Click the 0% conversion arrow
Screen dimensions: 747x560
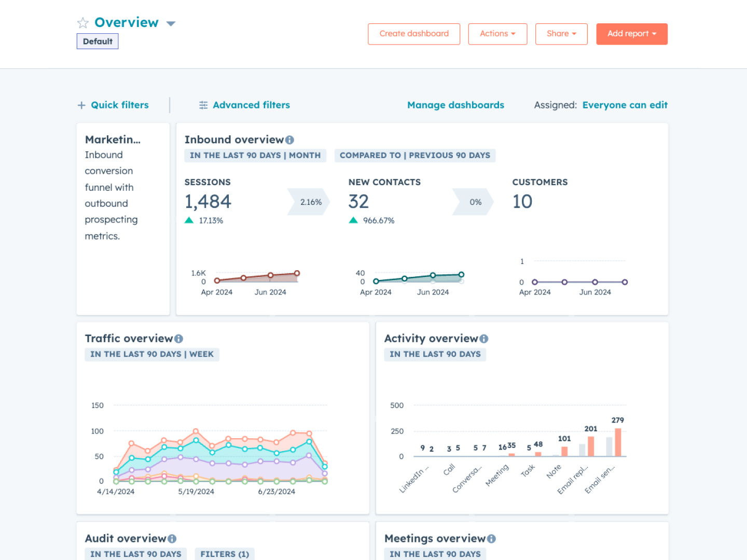pos(473,202)
